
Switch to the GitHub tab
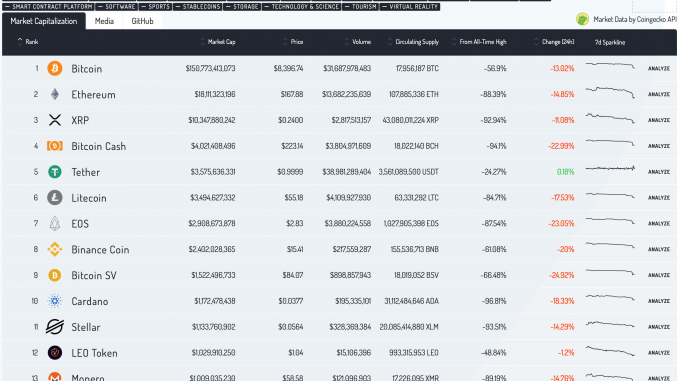point(142,21)
